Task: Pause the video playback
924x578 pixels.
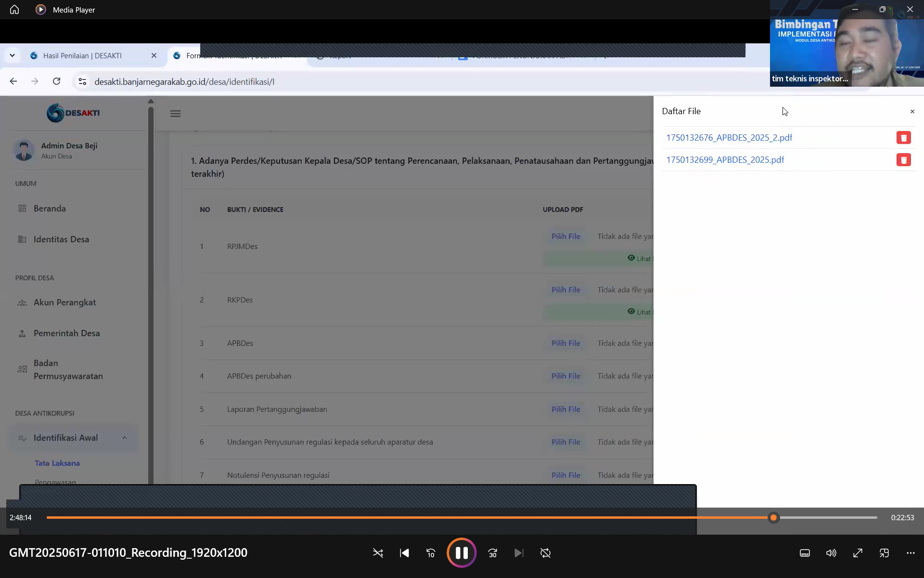Action: (x=461, y=553)
